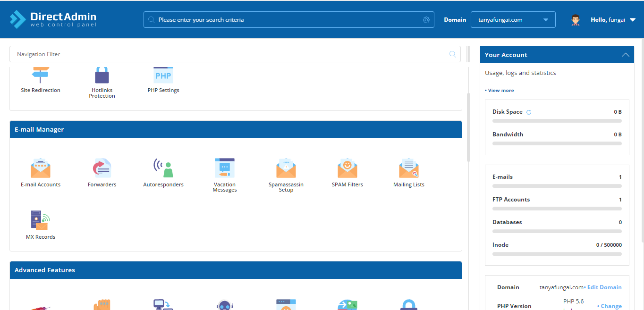The height and width of the screenshot is (310, 644).
Task: Select the Forwarders icon
Action: pyautogui.click(x=102, y=172)
